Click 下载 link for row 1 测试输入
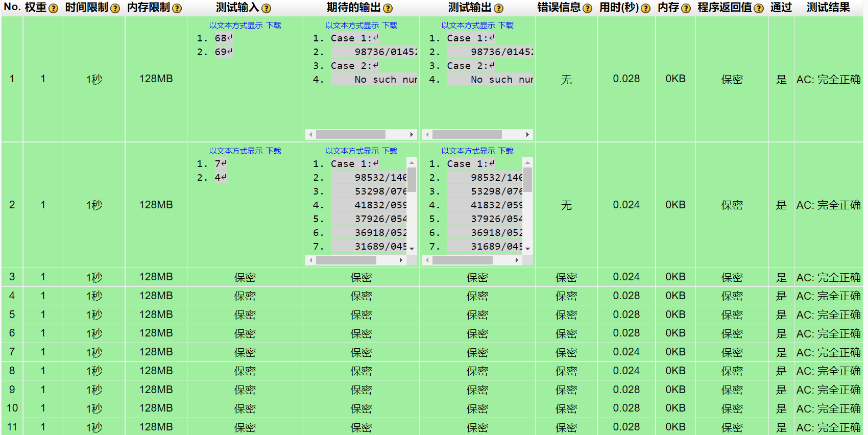Image resolution: width=868 pixels, height=435 pixels. coord(274,26)
